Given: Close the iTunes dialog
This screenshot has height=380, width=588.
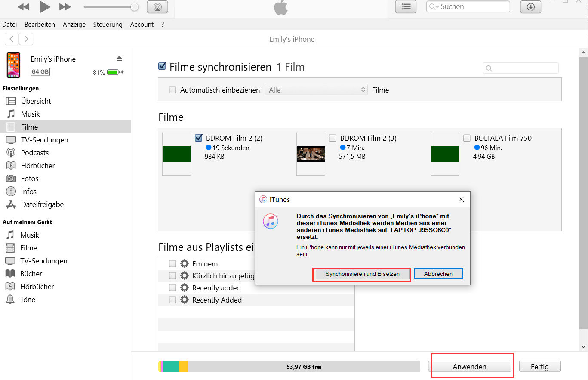Looking at the screenshot, I should 461,199.
